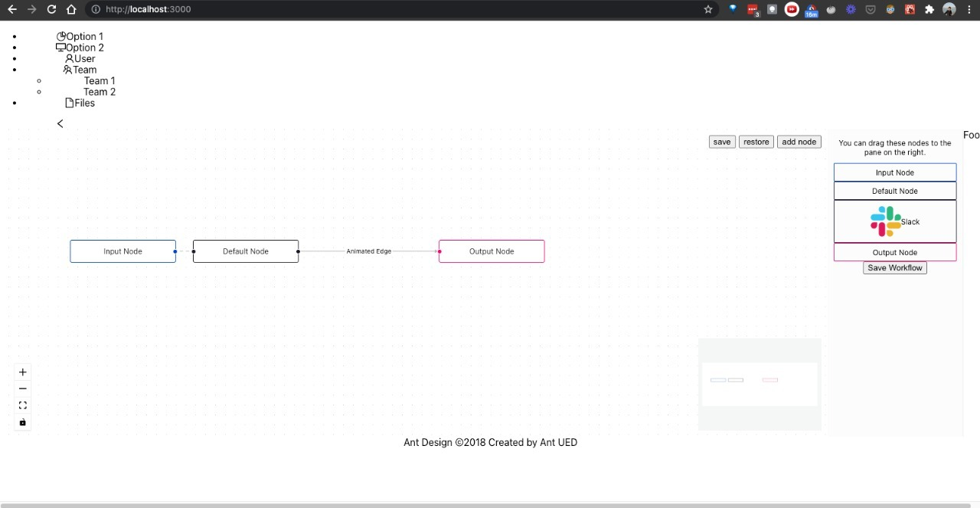Click the Save Workflow button

(x=894, y=267)
